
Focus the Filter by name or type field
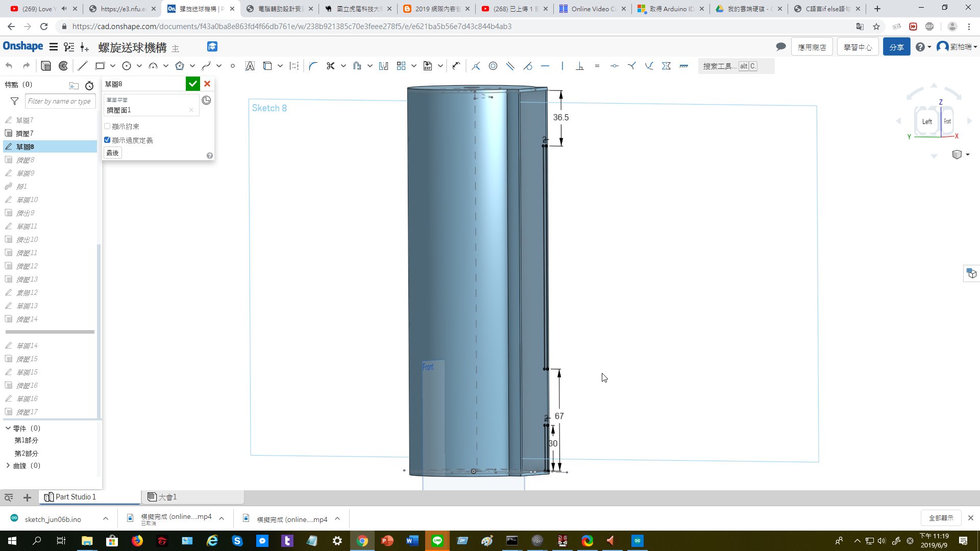click(60, 101)
